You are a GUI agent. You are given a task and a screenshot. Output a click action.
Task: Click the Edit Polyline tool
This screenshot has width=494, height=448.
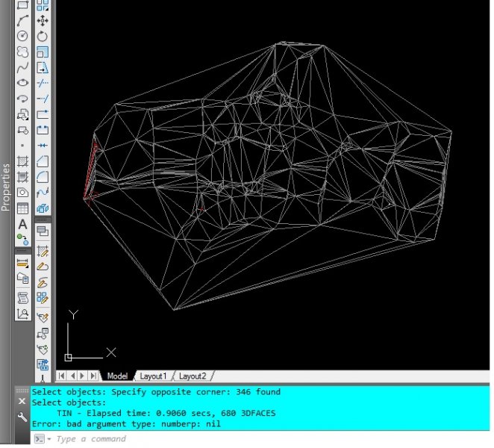coord(43,267)
